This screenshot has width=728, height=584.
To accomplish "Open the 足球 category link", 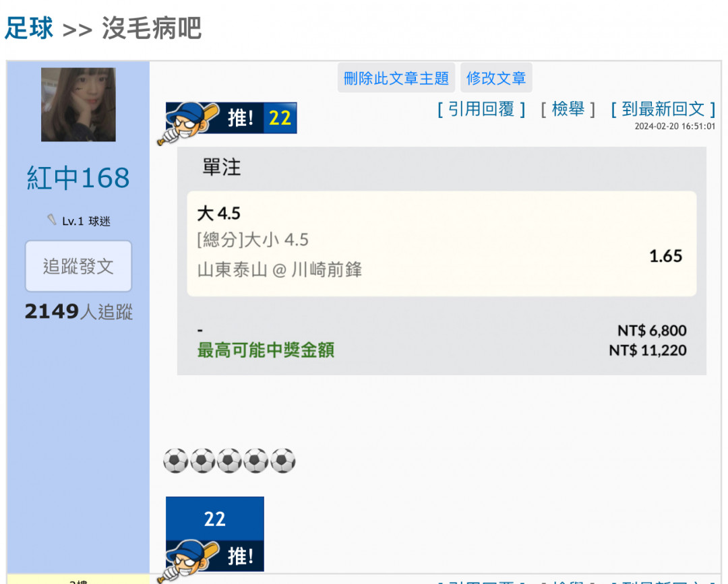I will click(x=29, y=28).
